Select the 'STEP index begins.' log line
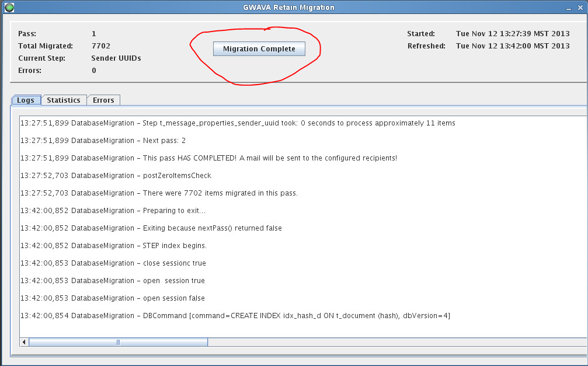 point(114,246)
